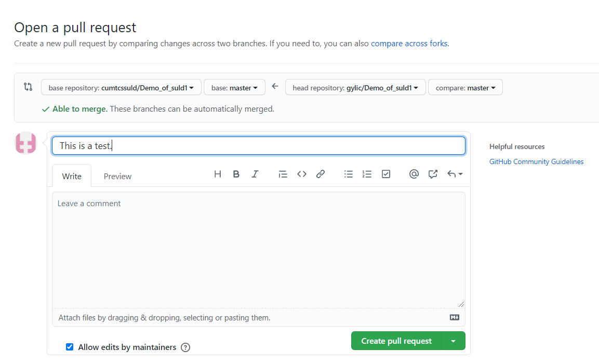The height and width of the screenshot is (364, 599).
Task: Click the 'Able to merge.' status text
Action: click(80, 109)
